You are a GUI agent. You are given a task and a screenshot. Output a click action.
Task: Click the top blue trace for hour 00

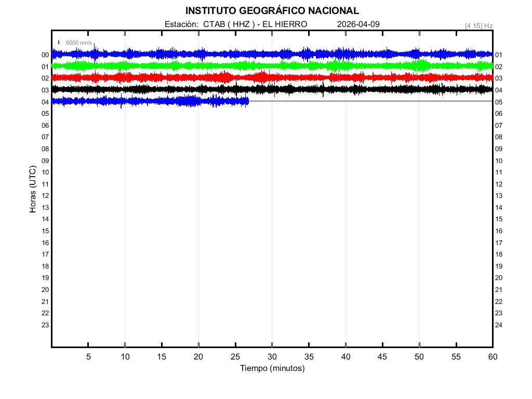[260, 54]
